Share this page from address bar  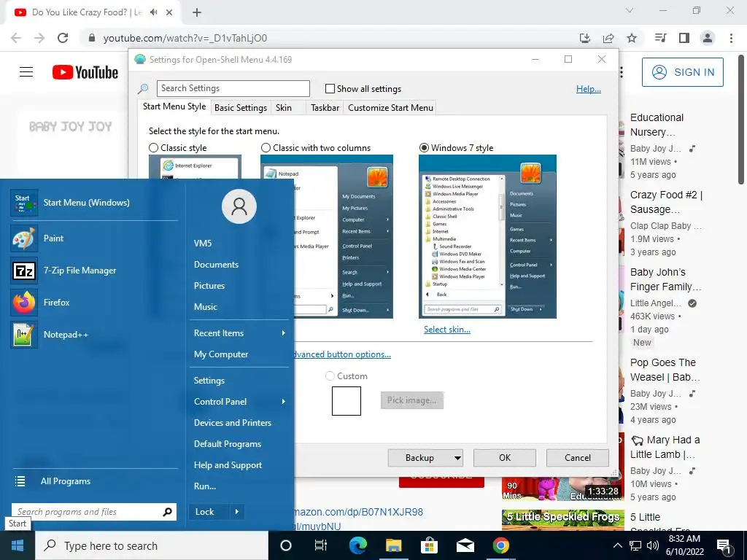pos(608,38)
